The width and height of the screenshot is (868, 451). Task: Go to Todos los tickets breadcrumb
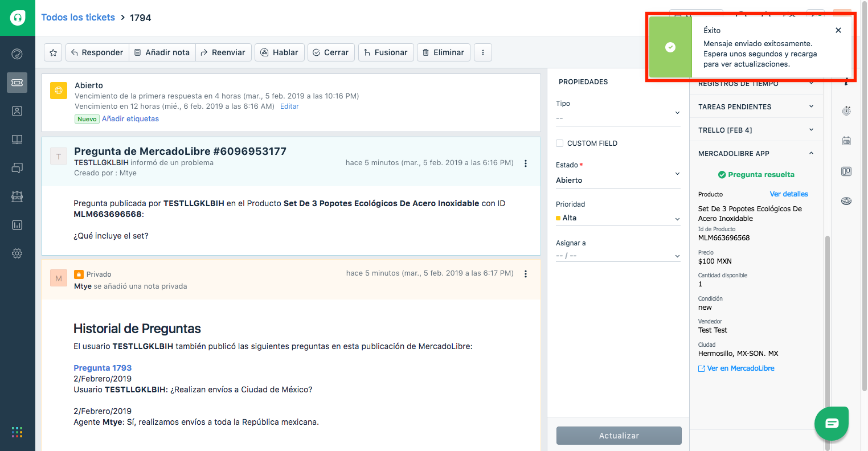pyautogui.click(x=78, y=17)
